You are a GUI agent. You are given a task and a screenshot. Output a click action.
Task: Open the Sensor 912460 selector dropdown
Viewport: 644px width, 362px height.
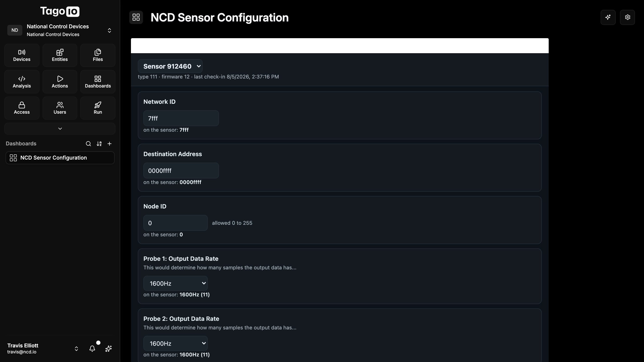tap(170, 66)
